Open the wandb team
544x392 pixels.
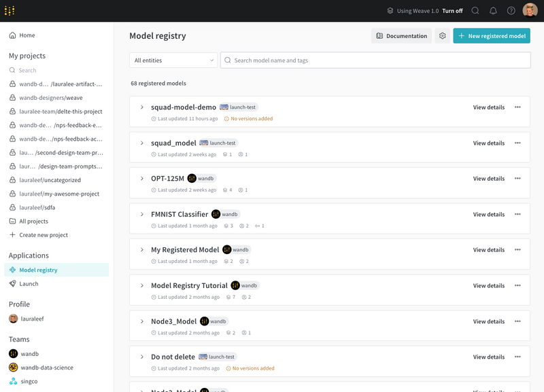pyautogui.click(x=24, y=353)
